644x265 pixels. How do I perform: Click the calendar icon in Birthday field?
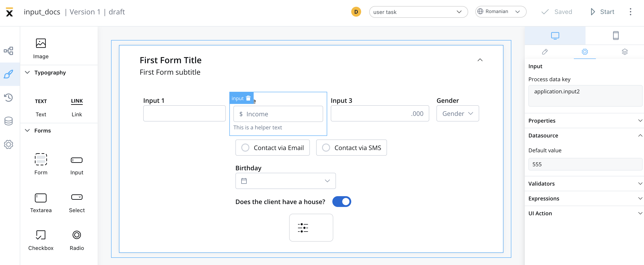tap(244, 181)
